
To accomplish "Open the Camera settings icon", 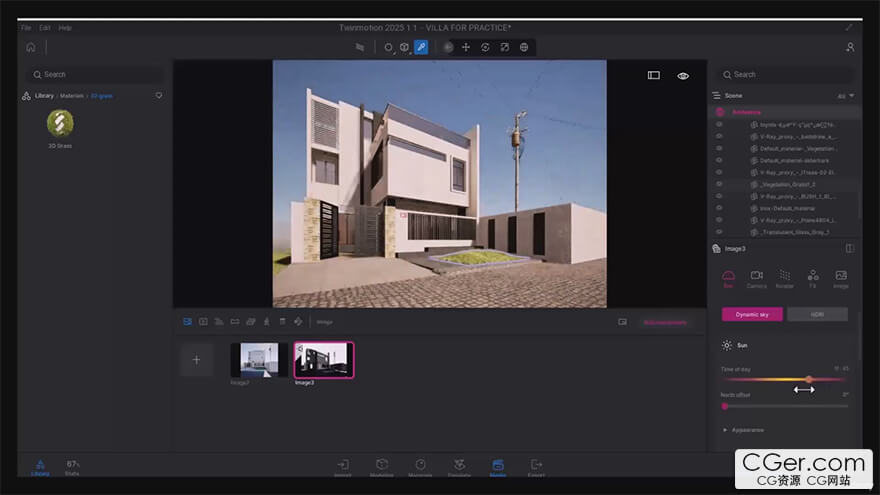I will (x=757, y=276).
